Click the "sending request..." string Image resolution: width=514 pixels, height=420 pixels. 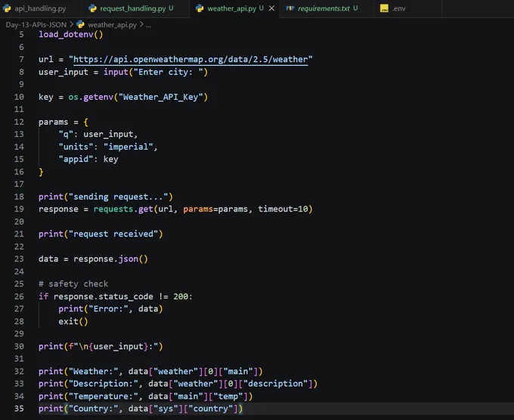(x=118, y=196)
